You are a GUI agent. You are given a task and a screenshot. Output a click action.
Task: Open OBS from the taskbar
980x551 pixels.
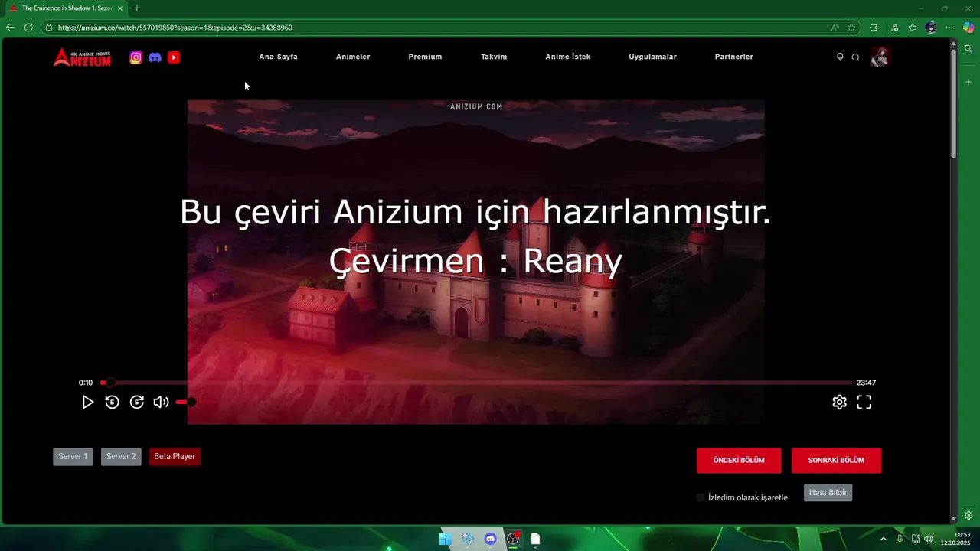(513, 539)
